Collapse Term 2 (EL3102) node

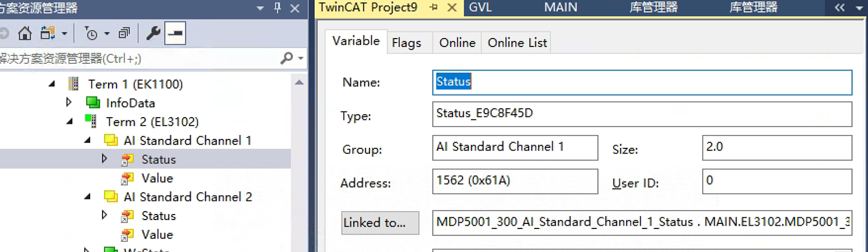click(70, 122)
